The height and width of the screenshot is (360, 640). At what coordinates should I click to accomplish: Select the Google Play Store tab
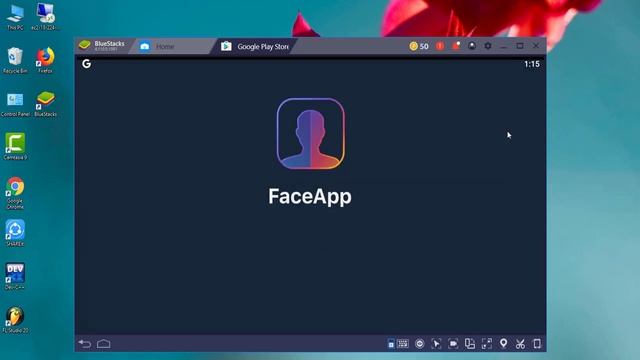click(x=255, y=47)
